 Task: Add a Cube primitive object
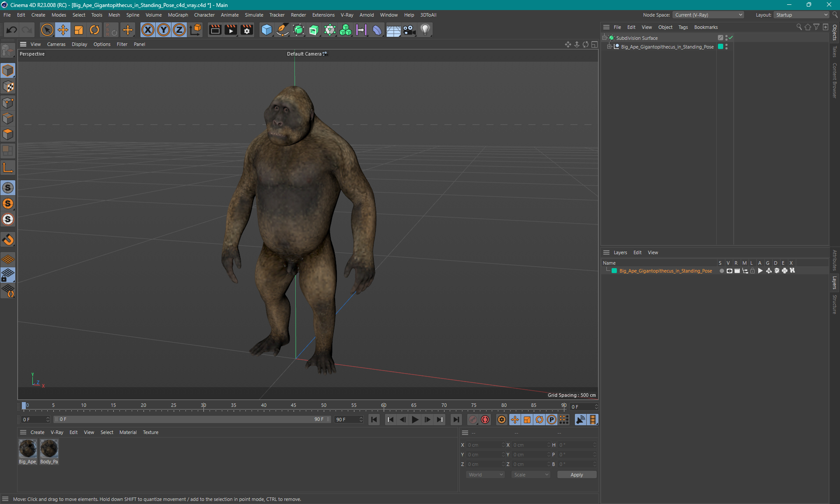266,30
